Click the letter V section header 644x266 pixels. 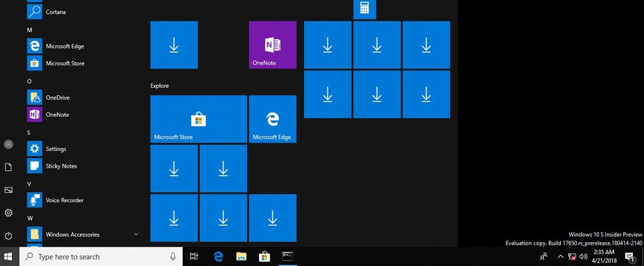pos(29,184)
